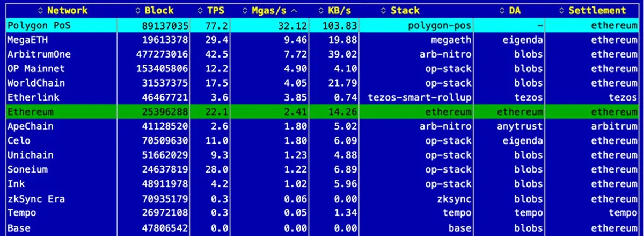The height and width of the screenshot is (236, 644).
Task: Select the Etherlink network name
Action: [33, 97]
